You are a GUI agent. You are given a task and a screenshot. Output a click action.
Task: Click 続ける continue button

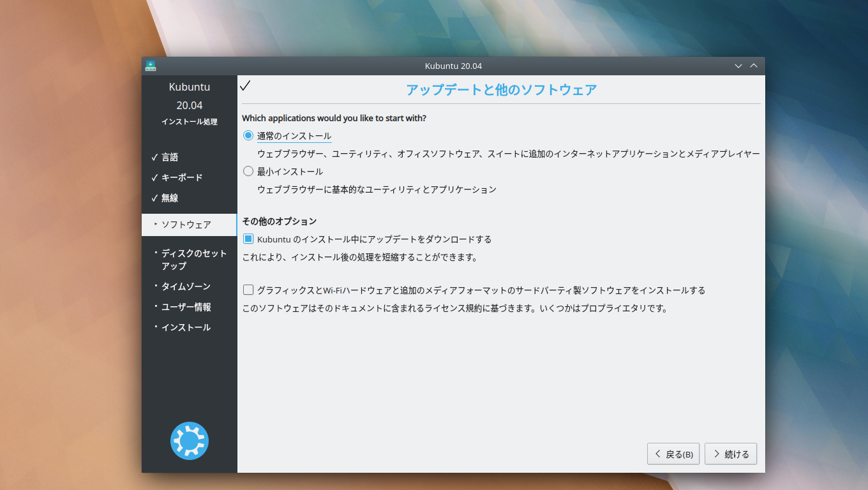731,454
